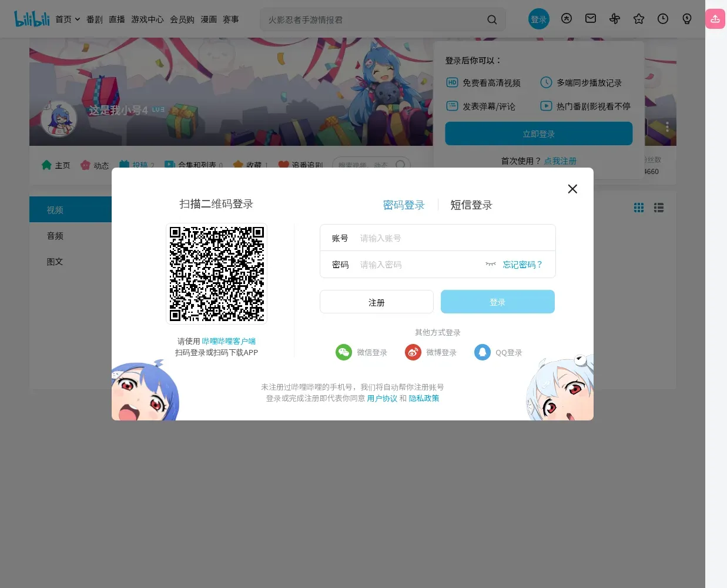This screenshot has height=588, width=727.
Task: Open the 主页 home tab
Action: coord(56,165)
